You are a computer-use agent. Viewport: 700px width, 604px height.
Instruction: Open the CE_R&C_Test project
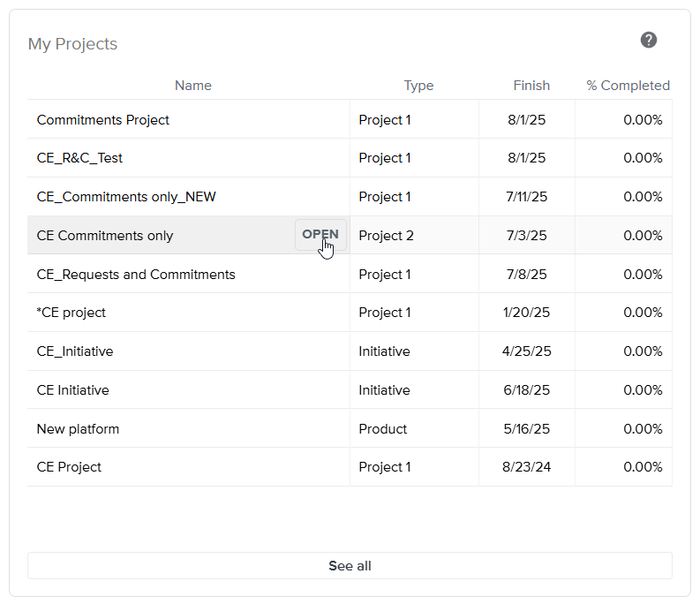pos(79,158)
